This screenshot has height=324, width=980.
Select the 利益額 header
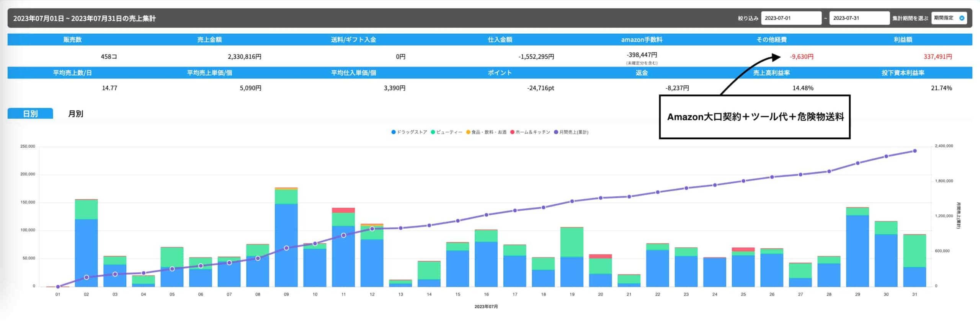pos(903,39)
